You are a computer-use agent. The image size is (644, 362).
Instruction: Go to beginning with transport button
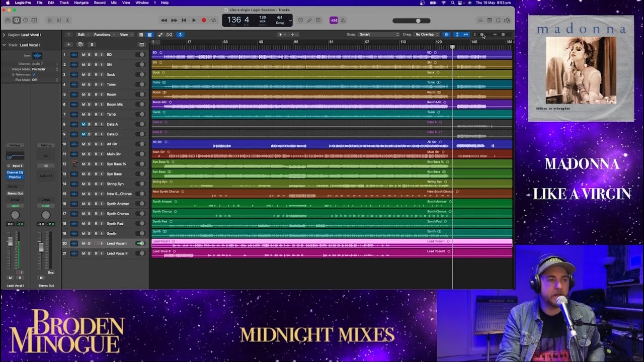coord(184,20)
